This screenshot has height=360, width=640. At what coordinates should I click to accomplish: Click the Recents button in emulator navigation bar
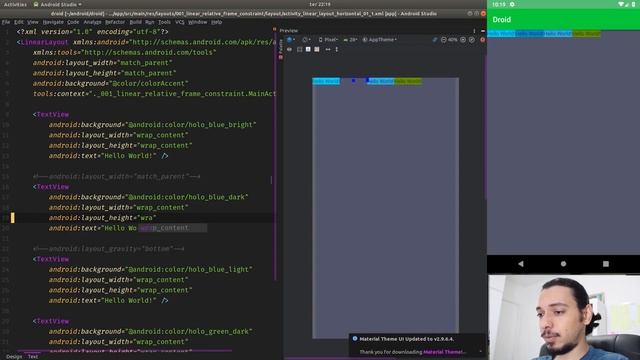tap(606, 264)
